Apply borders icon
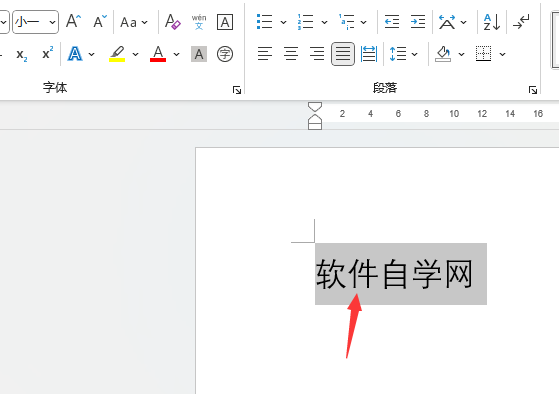The height and width of the screenshot is (394, 559). coord(483,54)
